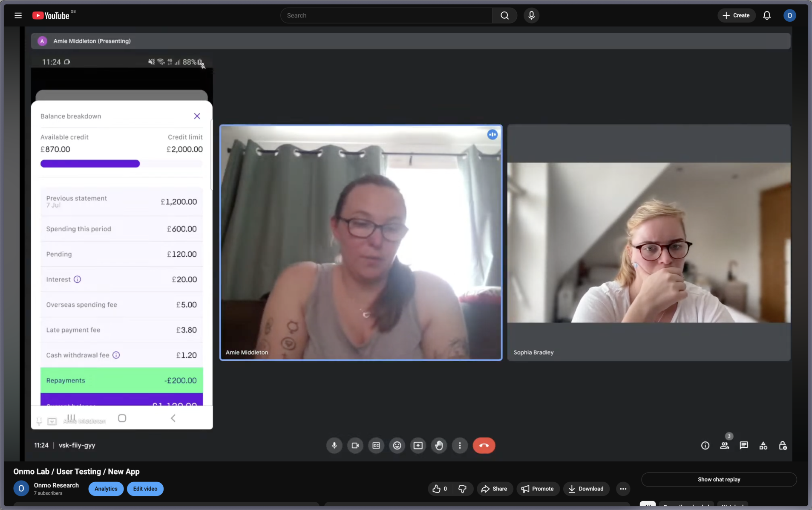Open more actions ellipsis beside Download
The width and height of the screenshot is (812, 510).
623,489
